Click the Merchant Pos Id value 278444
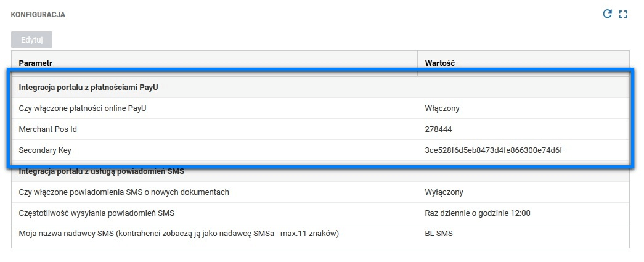644x262 pixels. pyautogui.click(x=439, y=129)
